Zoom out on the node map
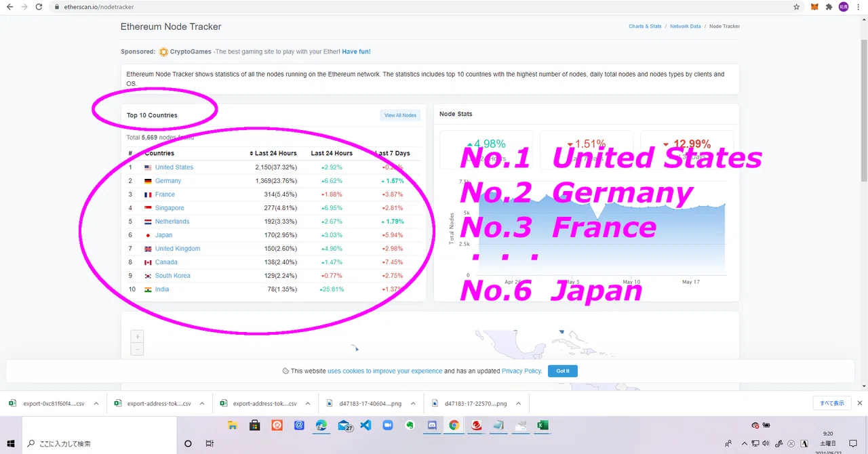 [x=137, y=349]
